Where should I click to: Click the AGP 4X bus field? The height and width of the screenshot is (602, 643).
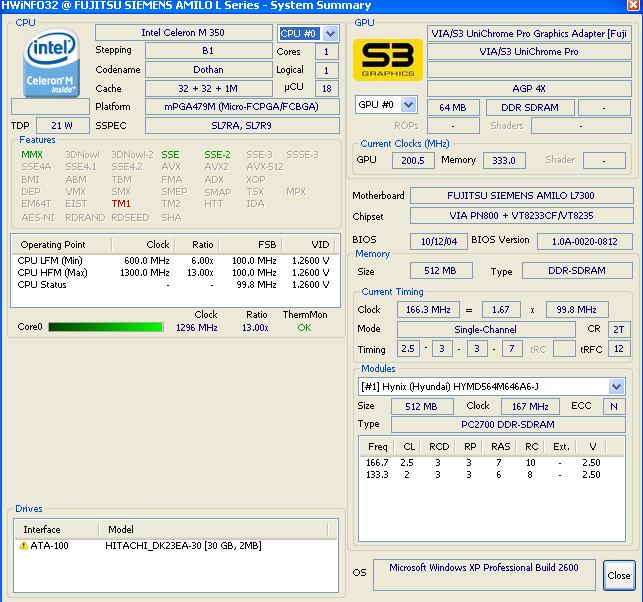529,89
